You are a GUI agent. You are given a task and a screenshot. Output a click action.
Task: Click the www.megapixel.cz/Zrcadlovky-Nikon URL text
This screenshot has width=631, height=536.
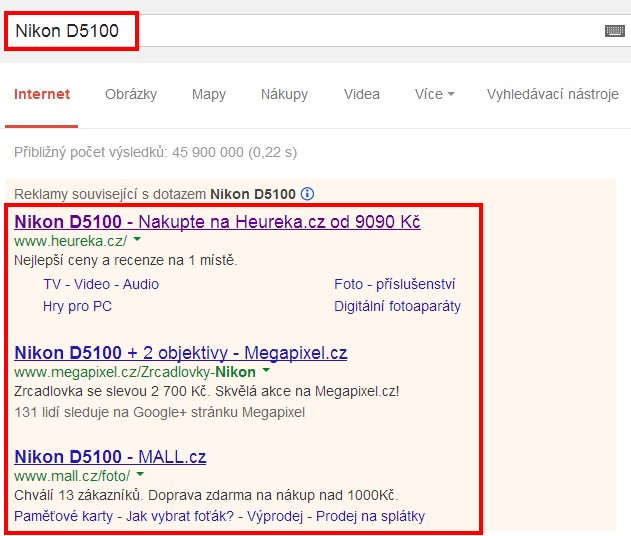click(135, 372)
